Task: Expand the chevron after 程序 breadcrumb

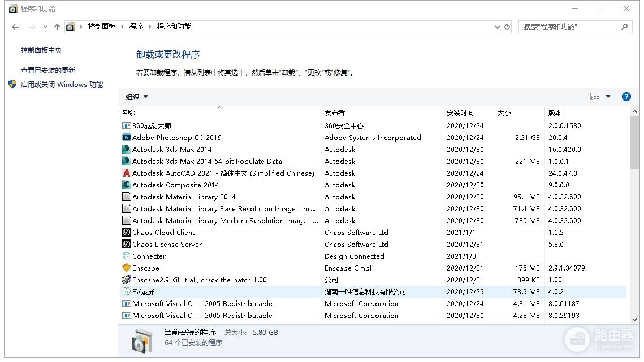Action: (x=150, y=27)
